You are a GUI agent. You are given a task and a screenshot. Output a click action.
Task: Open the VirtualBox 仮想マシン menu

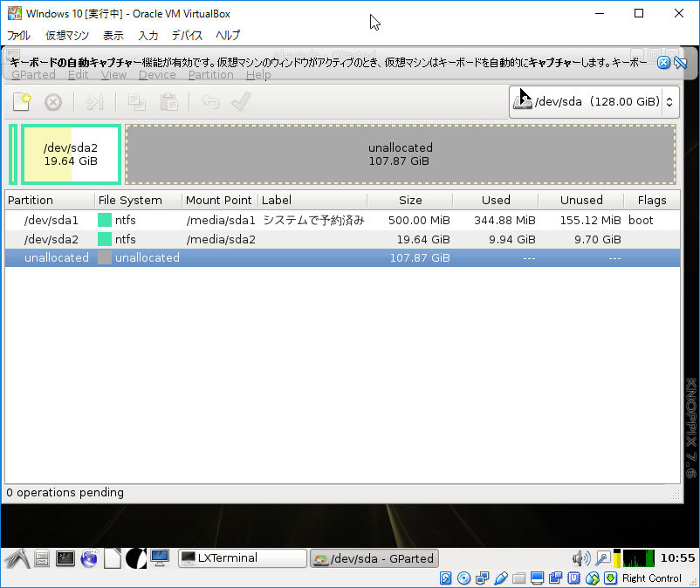pos(67,35)
